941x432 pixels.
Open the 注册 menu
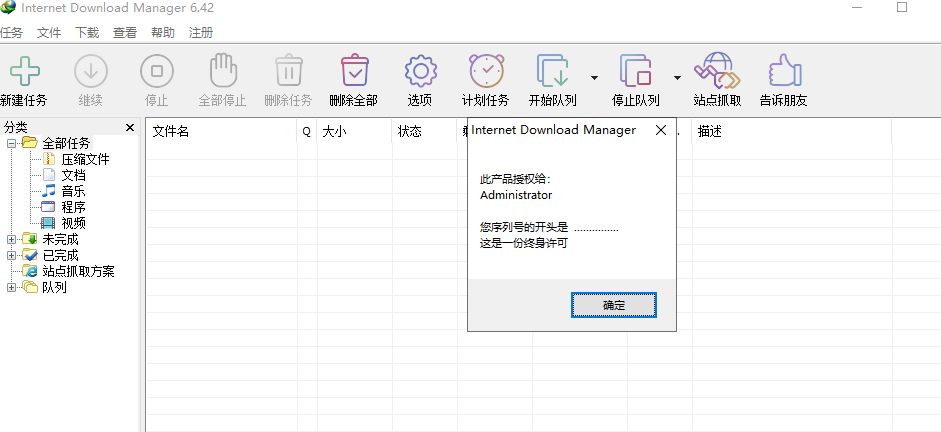200,32
